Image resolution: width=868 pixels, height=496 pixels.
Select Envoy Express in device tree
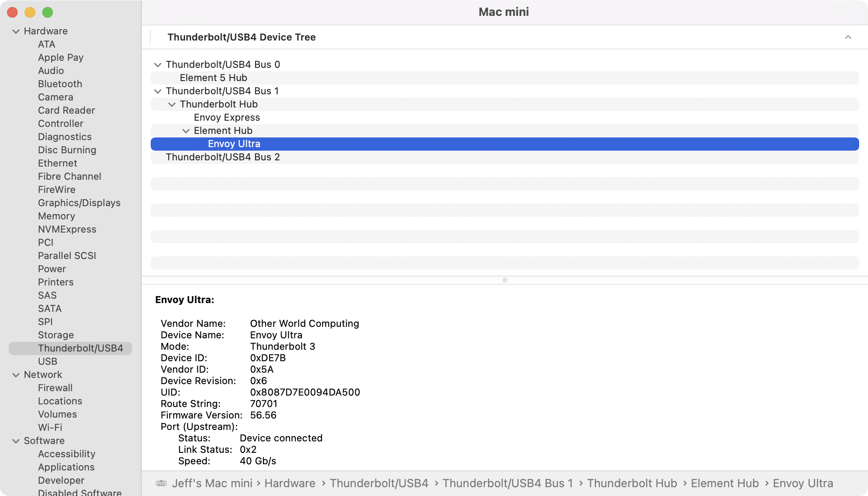click(226, 118)
